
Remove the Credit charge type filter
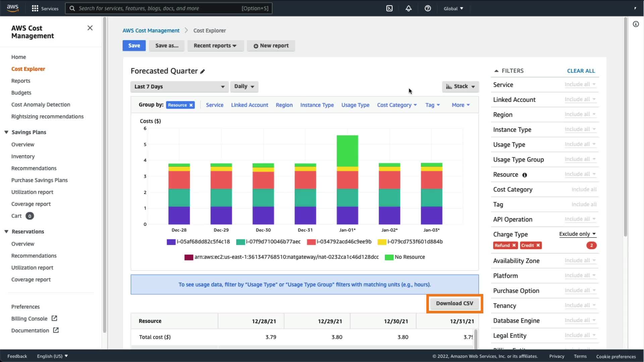click(x=538, y=245)
